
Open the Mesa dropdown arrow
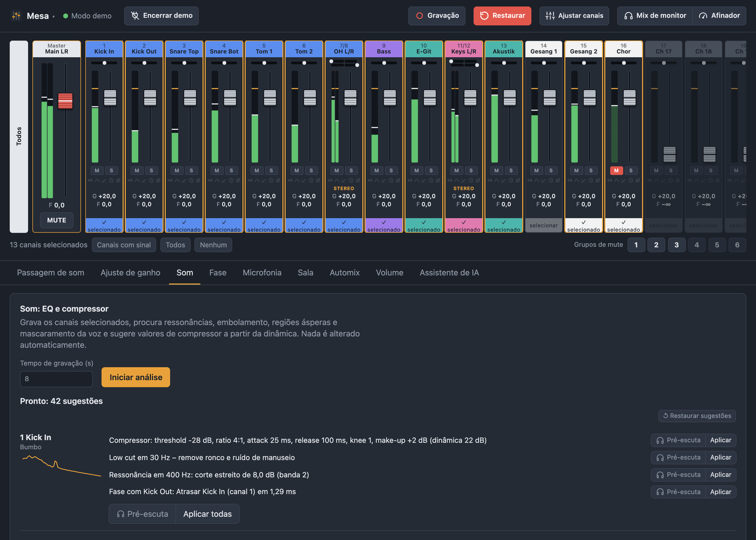click(x=53, y=17)
